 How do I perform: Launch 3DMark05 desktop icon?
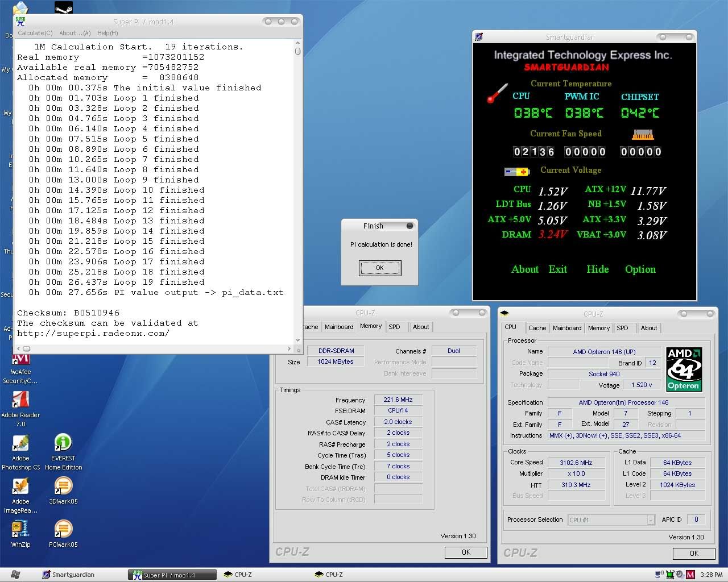click(63, 490)
